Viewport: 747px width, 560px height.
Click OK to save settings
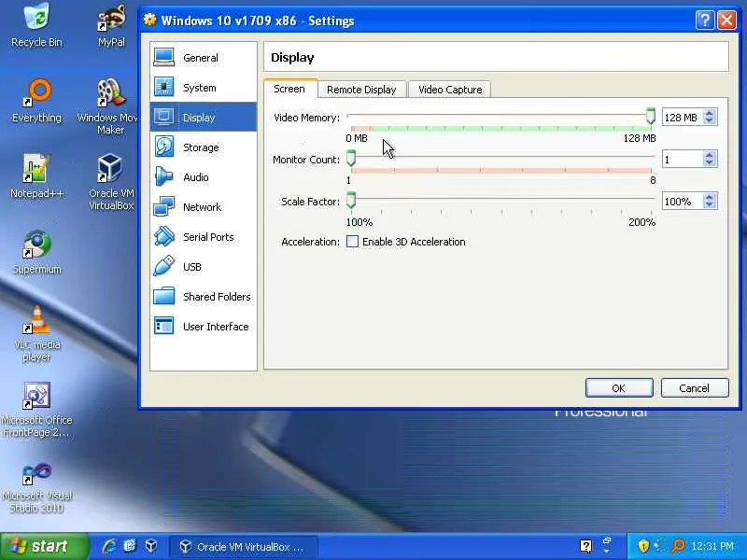tap(619, 388)
